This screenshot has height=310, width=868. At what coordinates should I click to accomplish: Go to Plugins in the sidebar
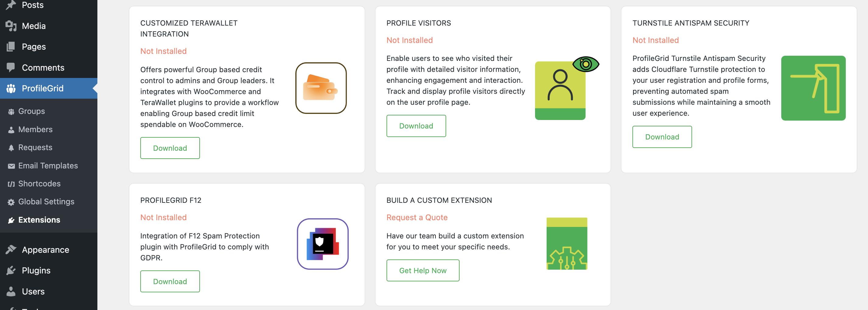coord(36,270)
